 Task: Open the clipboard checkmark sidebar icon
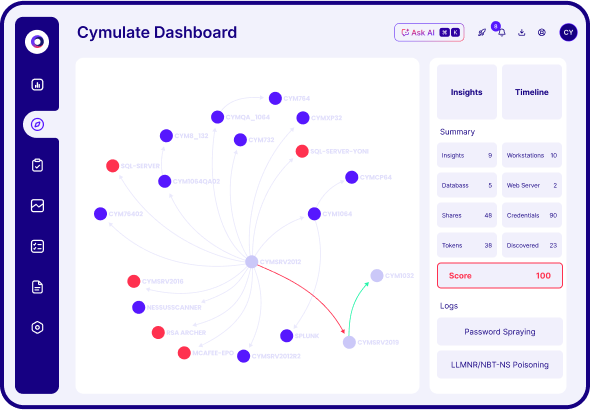37,165
